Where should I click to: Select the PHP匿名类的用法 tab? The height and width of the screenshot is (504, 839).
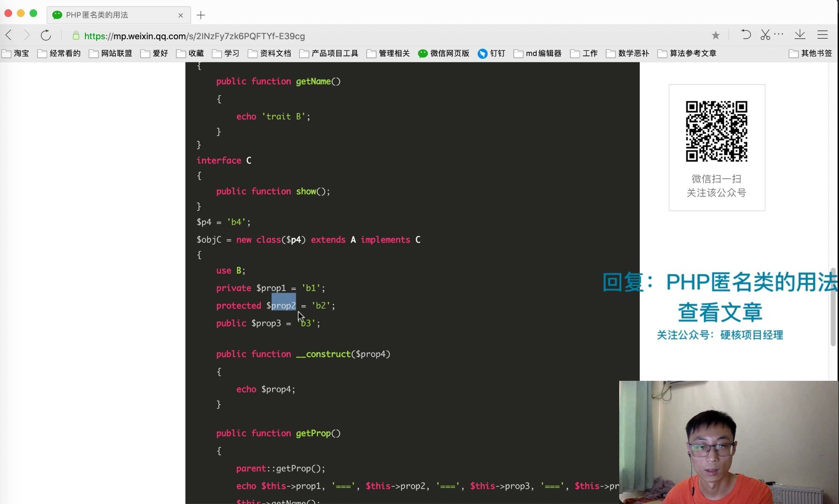click(119, 15)
